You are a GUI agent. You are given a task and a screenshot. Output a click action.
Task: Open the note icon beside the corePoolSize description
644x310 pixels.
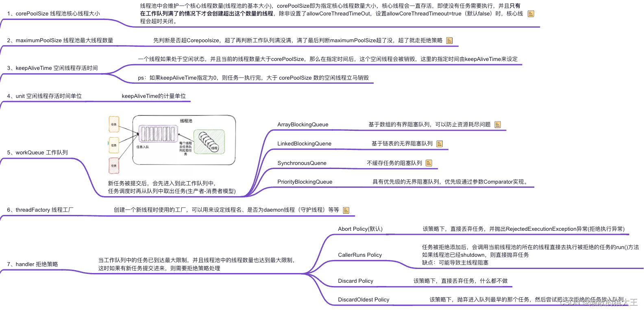tap(531, 14)
